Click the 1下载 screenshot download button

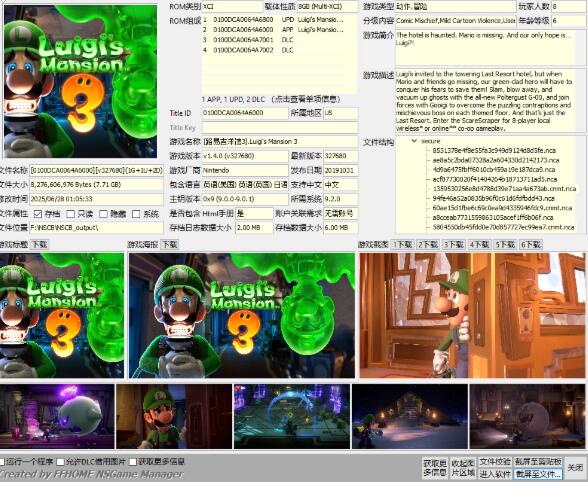tap(402, 245)
